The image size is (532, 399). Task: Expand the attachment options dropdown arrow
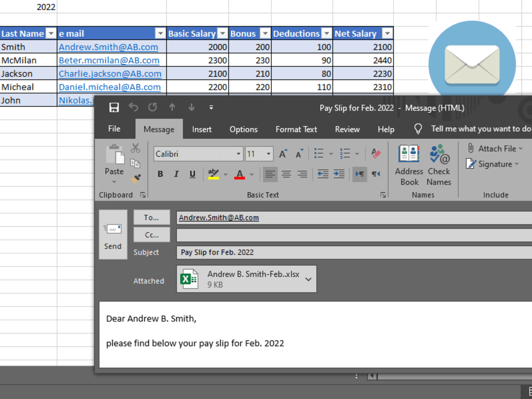pyautogui.click(x=309, y=279)
